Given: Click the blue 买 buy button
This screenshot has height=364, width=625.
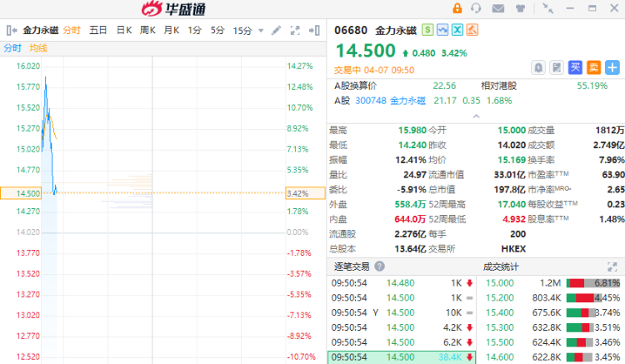Looking at the screenshot, I should coord(575,67).
